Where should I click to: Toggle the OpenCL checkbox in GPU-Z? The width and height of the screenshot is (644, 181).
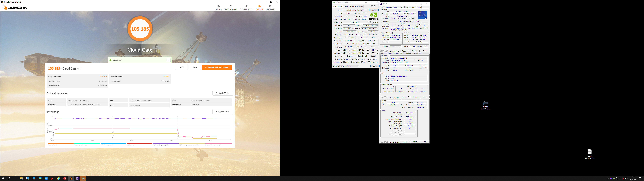coord(344,59)
